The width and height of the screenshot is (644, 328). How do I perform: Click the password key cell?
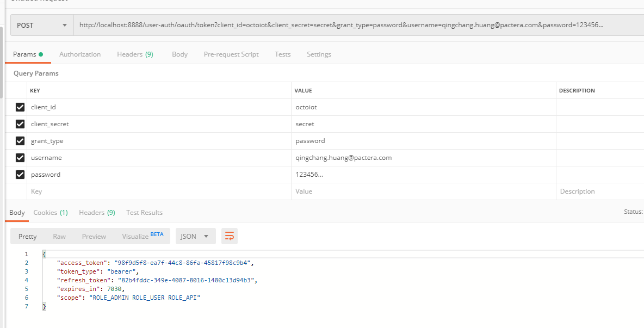159,175
